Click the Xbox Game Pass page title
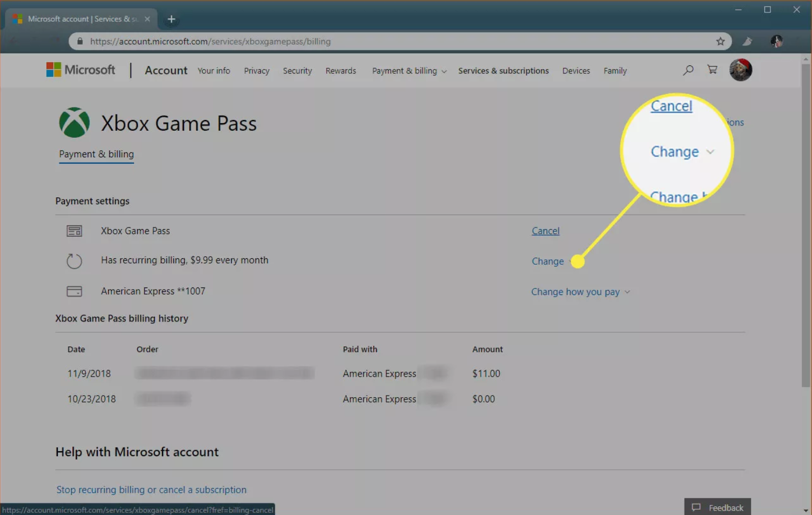812x515 pixels. (x=179, y=123)
